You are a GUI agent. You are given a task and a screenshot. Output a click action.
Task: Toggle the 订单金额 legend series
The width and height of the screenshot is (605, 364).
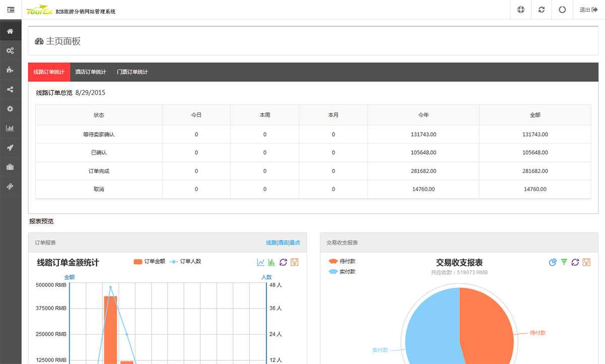149,261
